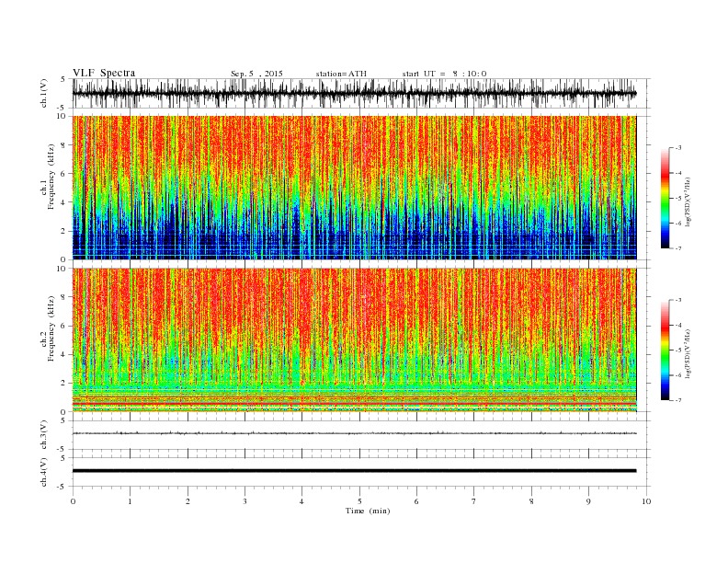Image resolution: width=728 pixels, height=563 pixels.
Task: Click the time-axis tick label '9'
Action: click(x=588, y=501)
